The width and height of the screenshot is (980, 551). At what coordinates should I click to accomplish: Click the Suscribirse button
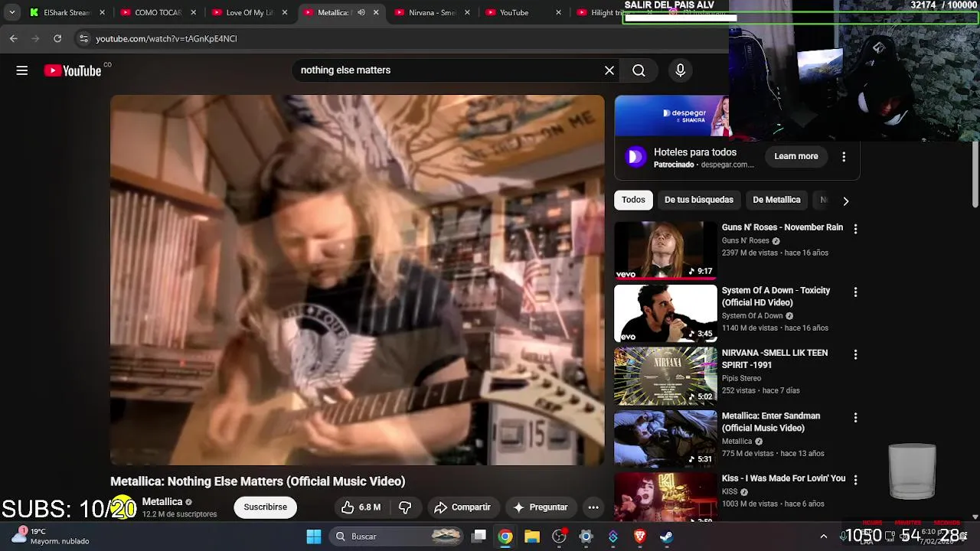266,507
